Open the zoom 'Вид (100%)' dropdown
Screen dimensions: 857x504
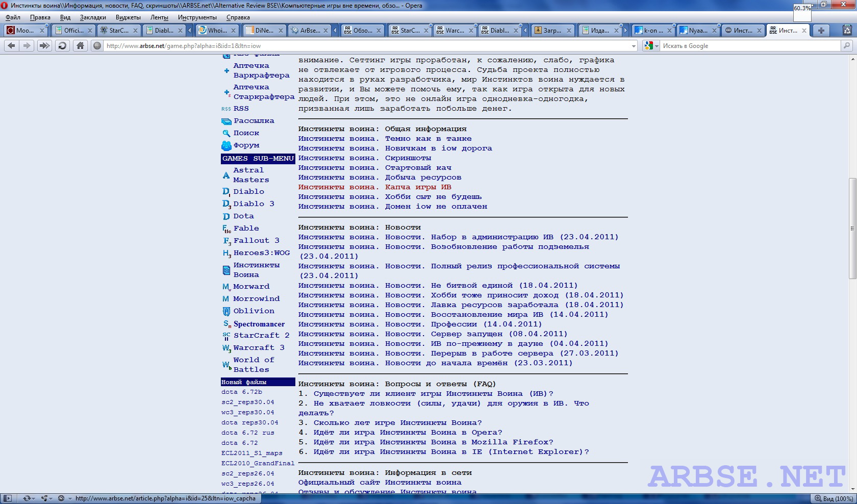(x=833, y=498)
